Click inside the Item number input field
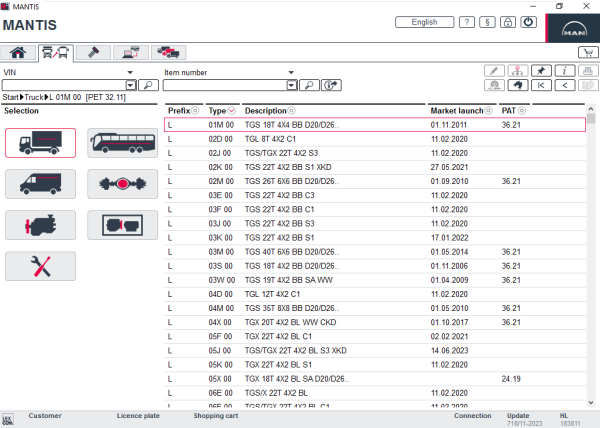 225,85
